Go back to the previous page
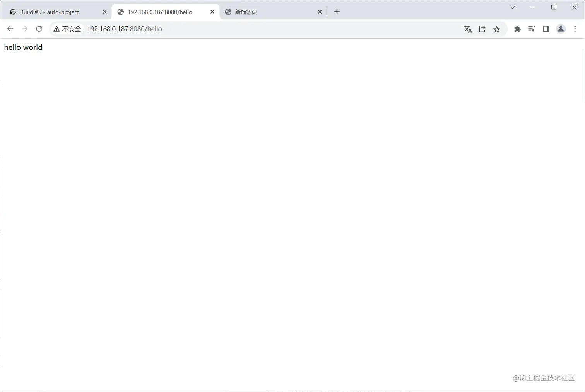Screen dimensions: 585x392 pyautogui.click(x=10, y=29)
